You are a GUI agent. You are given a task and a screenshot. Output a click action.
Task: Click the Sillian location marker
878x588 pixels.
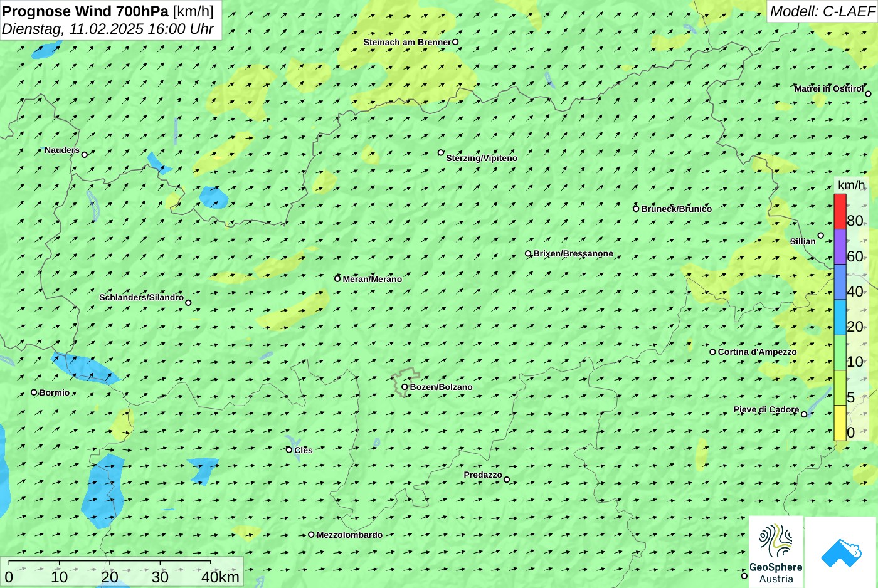point(821,236)
